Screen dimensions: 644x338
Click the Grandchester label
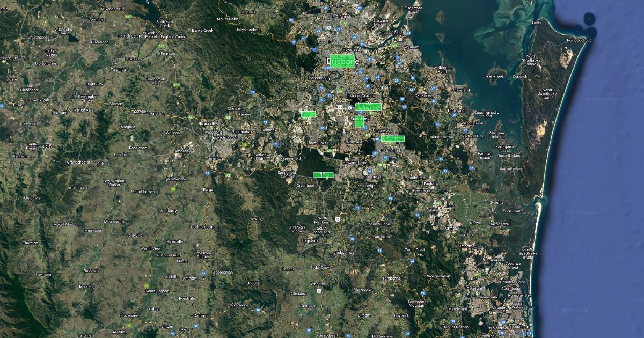pos(78,161)
